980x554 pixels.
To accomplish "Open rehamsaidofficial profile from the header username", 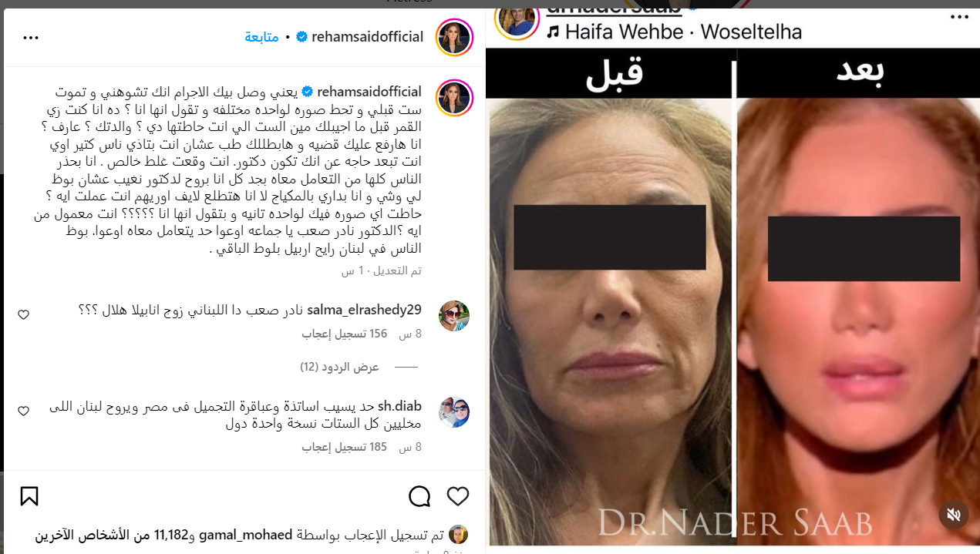I will pos(368,37).
